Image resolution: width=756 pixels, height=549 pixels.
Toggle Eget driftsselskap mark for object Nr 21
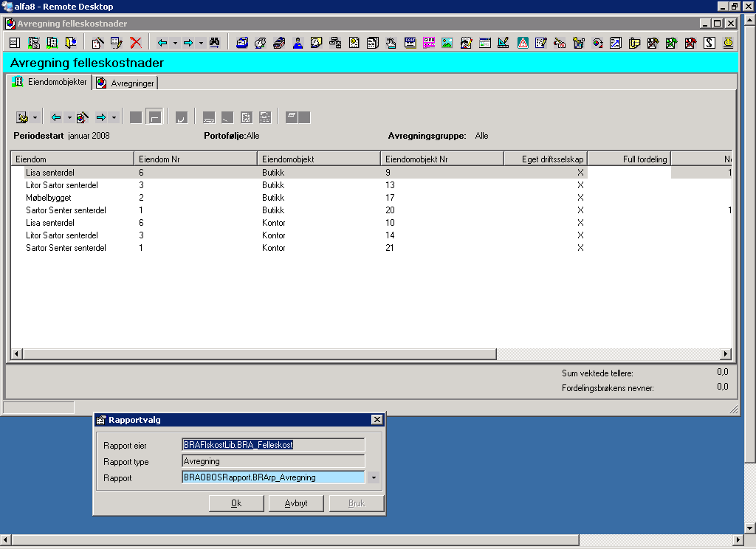580,248
